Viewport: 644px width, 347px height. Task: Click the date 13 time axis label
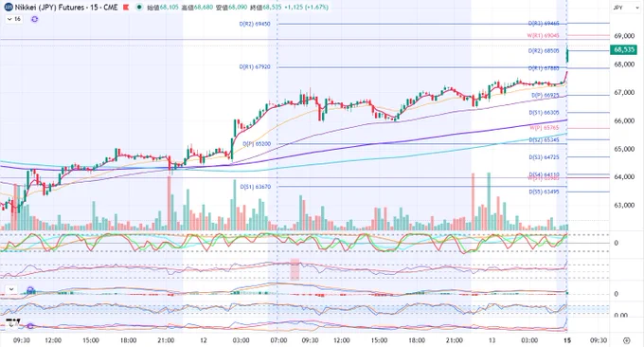pyautogui.click(x=492, y=340)
